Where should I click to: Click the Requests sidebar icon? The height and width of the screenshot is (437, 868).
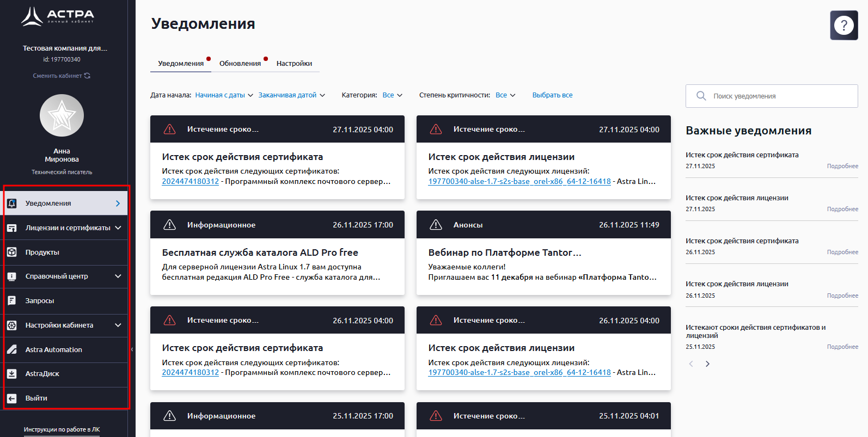pyautogui.click(x=12, y=300)
